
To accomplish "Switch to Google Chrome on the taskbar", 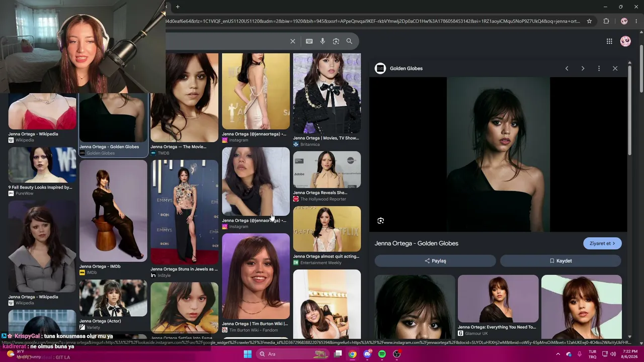I will [x=353, y=354].
